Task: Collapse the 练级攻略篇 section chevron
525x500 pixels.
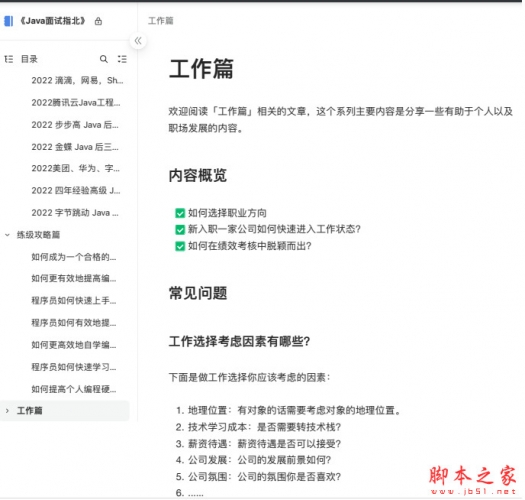Action: point(7,235)
